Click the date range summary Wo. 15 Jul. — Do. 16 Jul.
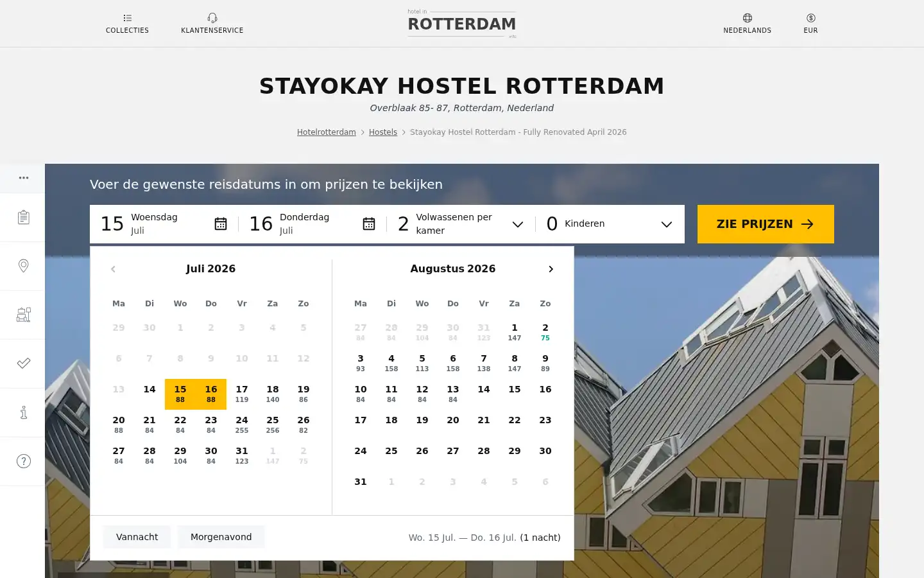Image resolution: width=924 pixels, height=578 pixels. point(463,538)
